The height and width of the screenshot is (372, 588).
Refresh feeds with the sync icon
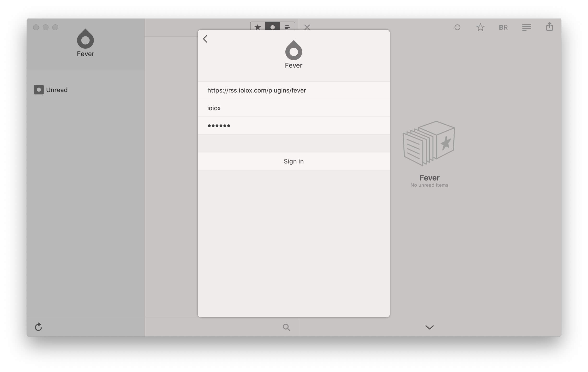point(38,327)
